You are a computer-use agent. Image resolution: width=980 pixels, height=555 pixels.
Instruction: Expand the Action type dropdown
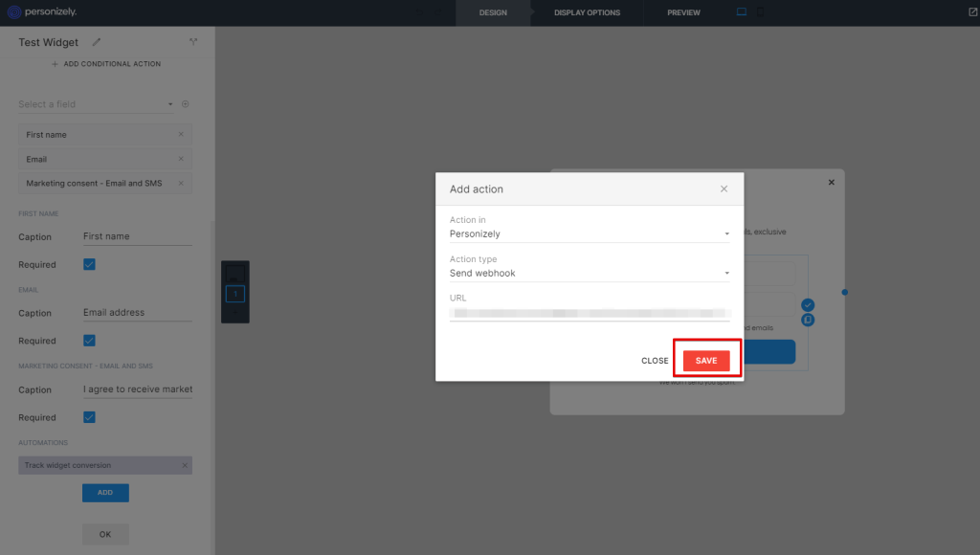[x=589, y=273]
